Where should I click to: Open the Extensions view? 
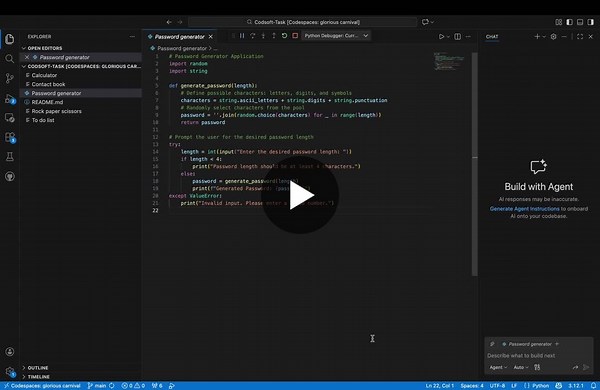click(x=10, y=137)
